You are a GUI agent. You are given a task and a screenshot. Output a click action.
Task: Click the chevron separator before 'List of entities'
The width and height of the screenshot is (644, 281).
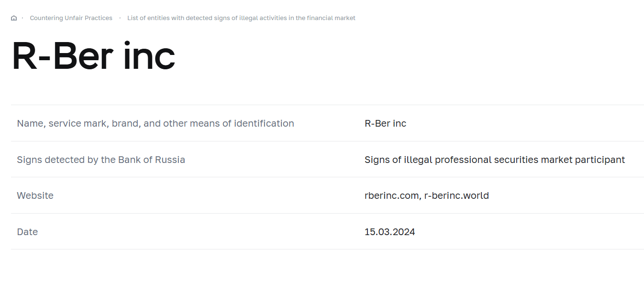coord(120,18)
